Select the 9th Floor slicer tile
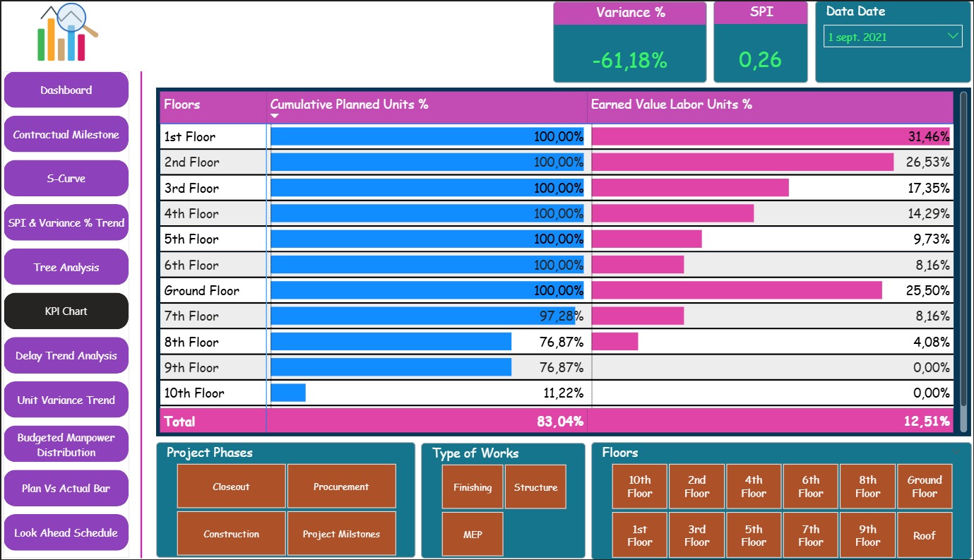Image resolution: width=974 pixels, height=560 pixels. click(867, 535)
